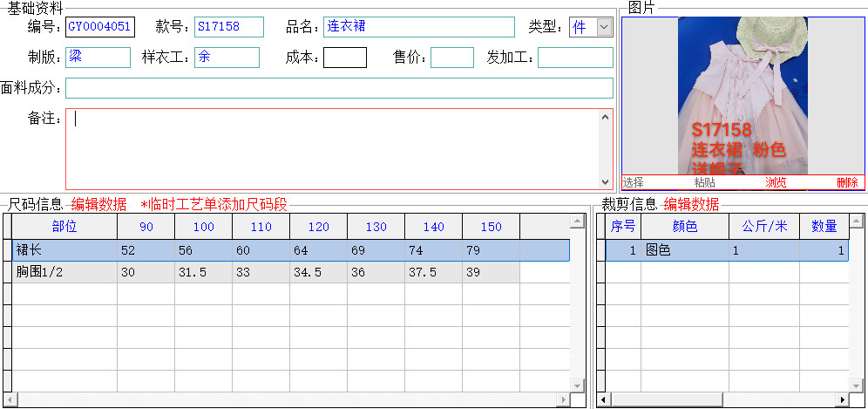This screenshot has height=409, width=868.
Task: Select the 胸围1/2 row label
Action: [64, 272]
